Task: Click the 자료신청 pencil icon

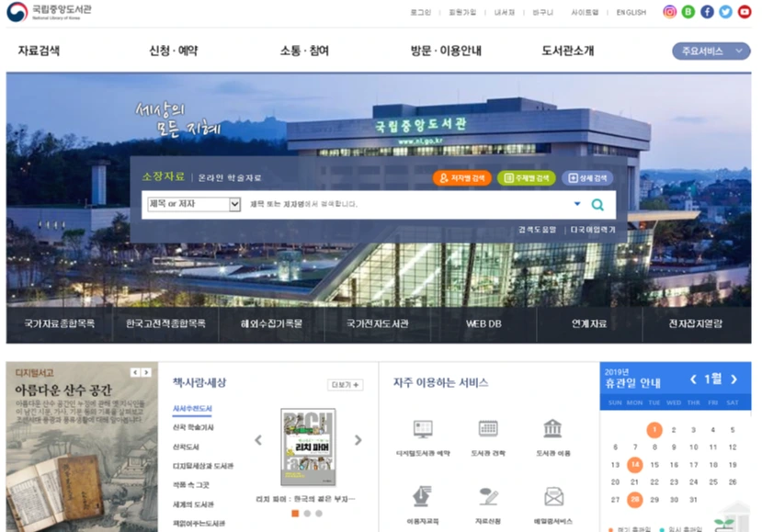Action: (488, 496)
